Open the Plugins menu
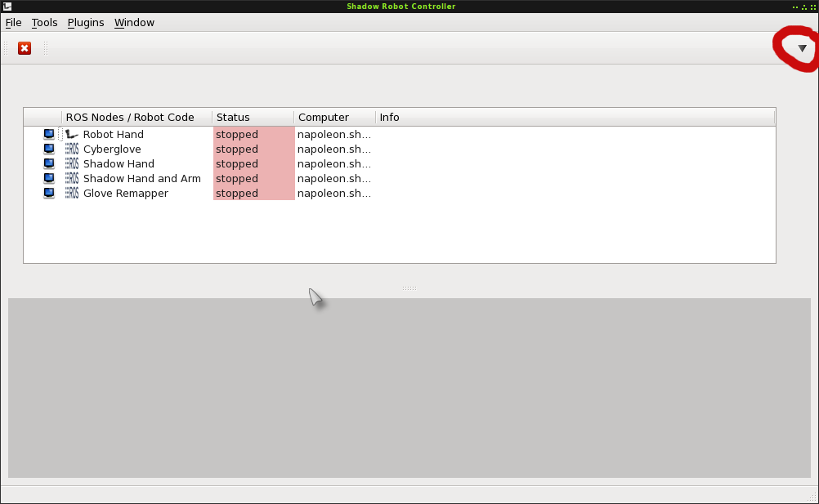This screenshot has width=819, height=504. (86, 22)
